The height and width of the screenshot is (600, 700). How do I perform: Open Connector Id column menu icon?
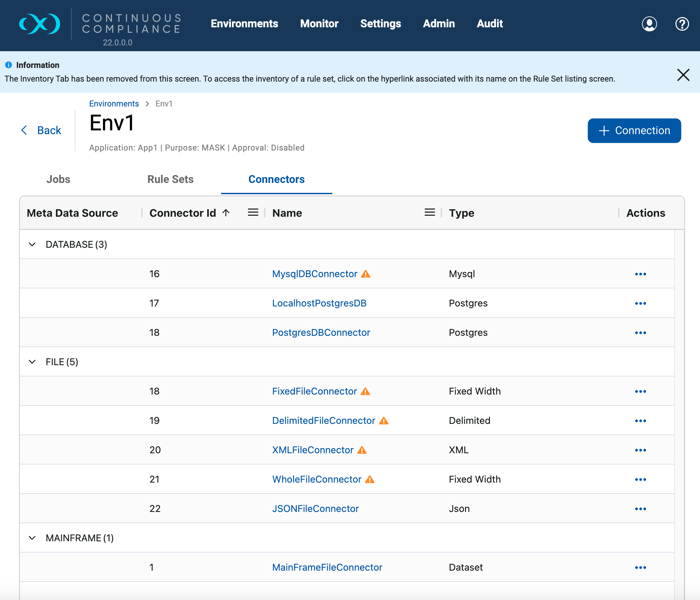point(253,213)
